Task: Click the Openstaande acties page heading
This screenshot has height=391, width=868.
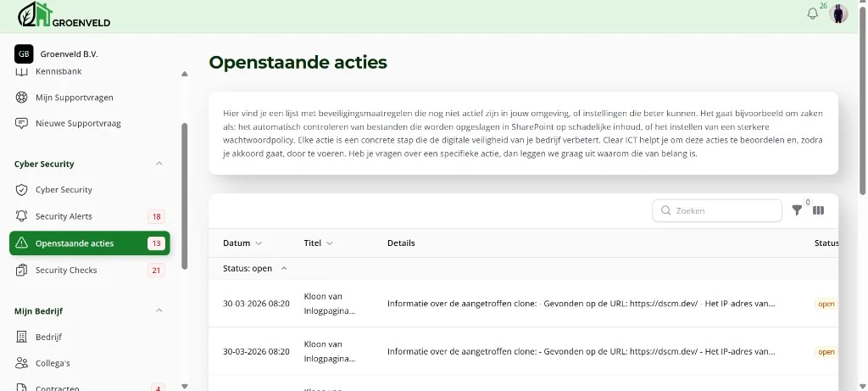Action: 298,63
